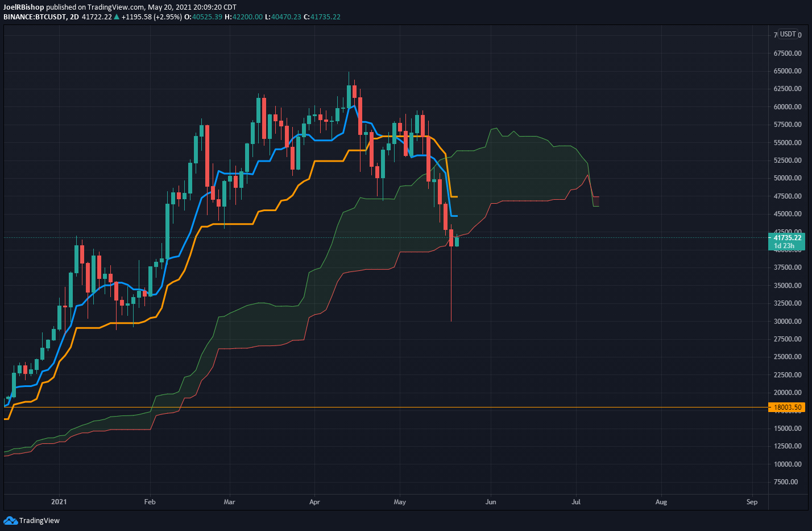Click the BINANCE:BTCUSDT symbol label
The image size is (812, 531).
click(x=34, y=17)
